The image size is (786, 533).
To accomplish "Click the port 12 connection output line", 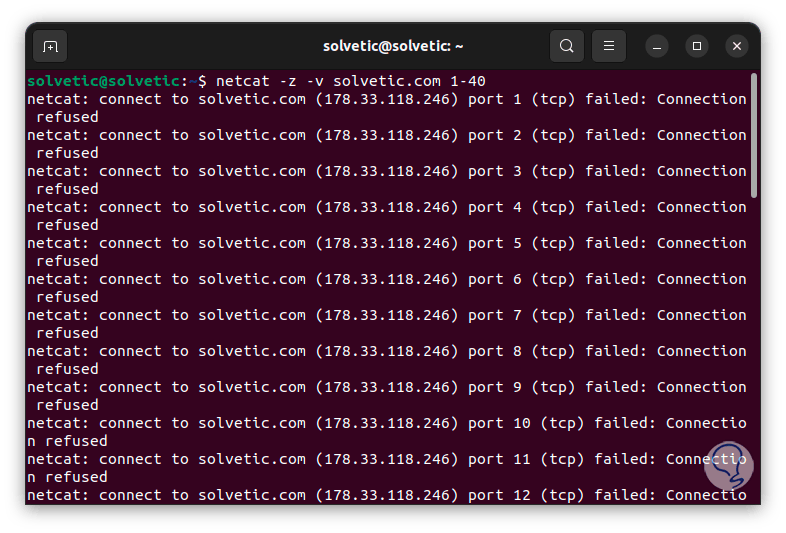I will pyautogui.click(x=386, y=495).
